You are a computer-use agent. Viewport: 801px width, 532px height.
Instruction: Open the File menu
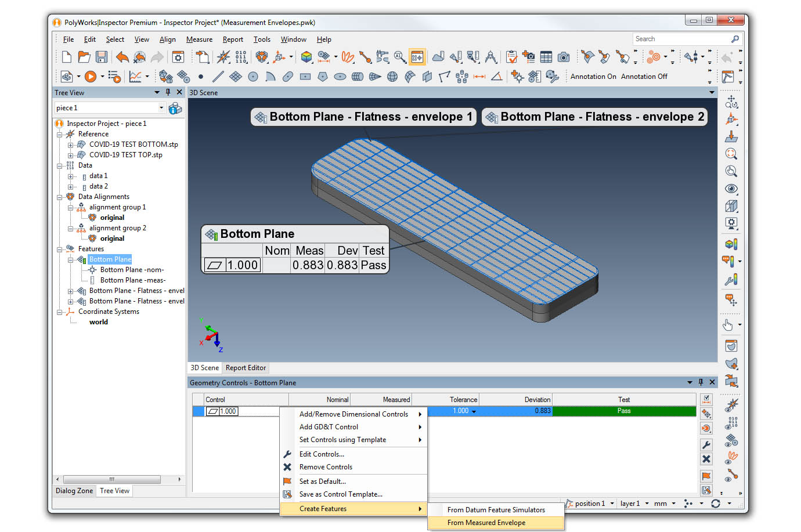coord(68,39)
